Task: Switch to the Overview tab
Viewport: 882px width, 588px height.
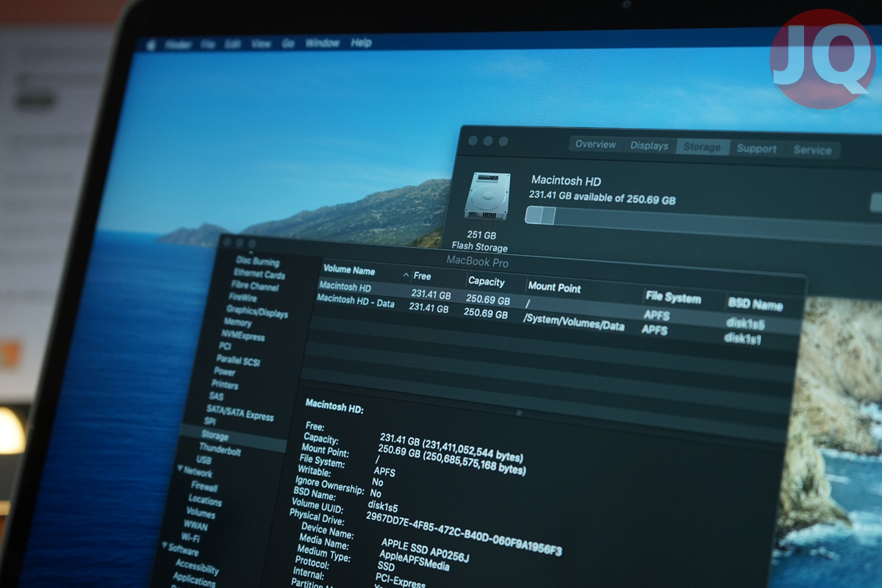Action: click(x=595, y=144)
